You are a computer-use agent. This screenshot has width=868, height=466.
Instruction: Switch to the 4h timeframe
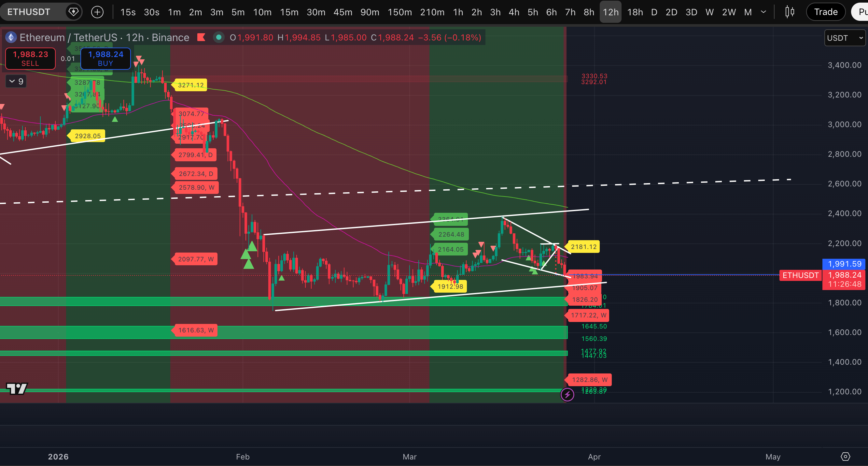tap(513, 12)
